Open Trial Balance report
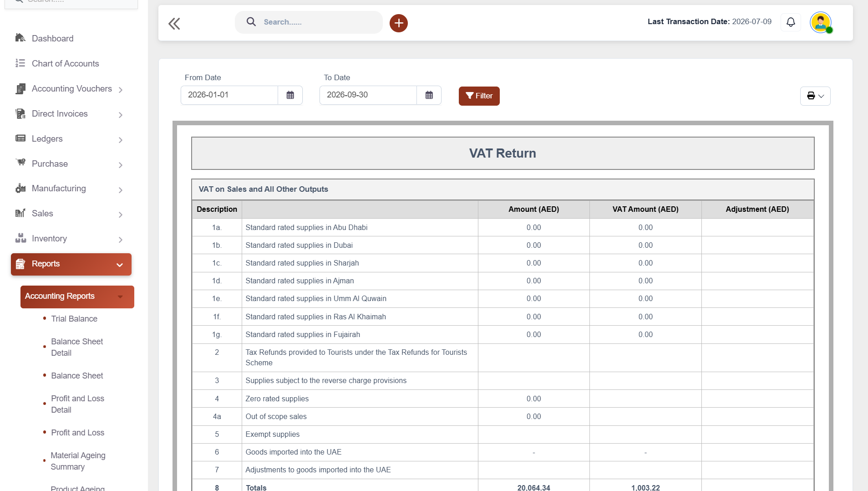The width and height of the screenshot is (868, 491). [x=74, y=319]
